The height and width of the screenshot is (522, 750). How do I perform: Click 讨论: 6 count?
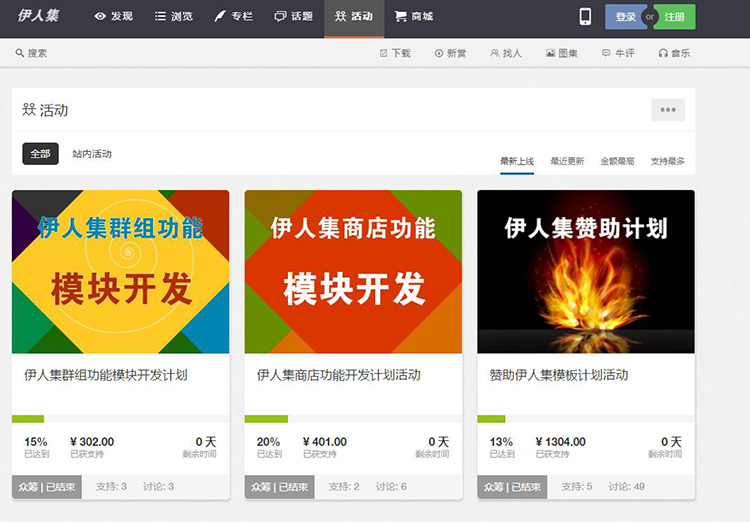point(391,487)
